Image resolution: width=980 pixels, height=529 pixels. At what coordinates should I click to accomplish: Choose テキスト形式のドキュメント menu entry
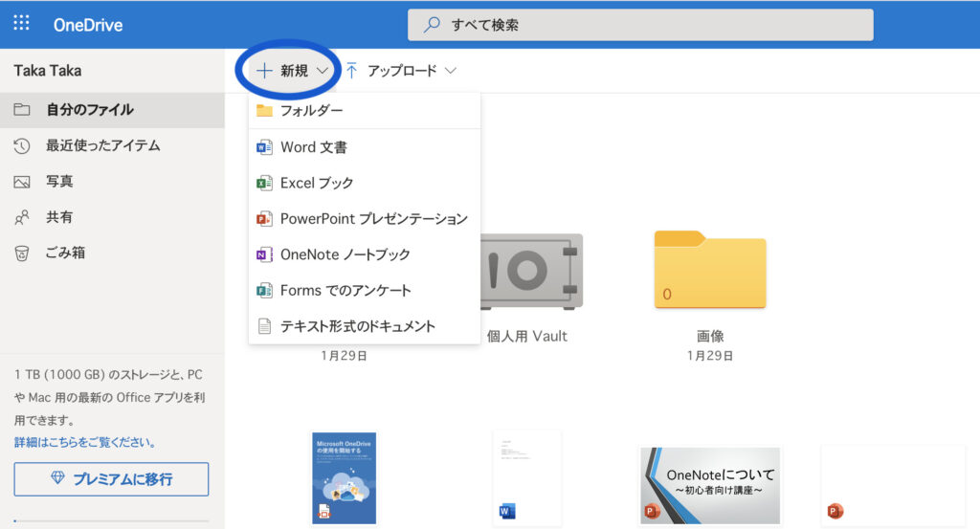(x=365, y=326)
